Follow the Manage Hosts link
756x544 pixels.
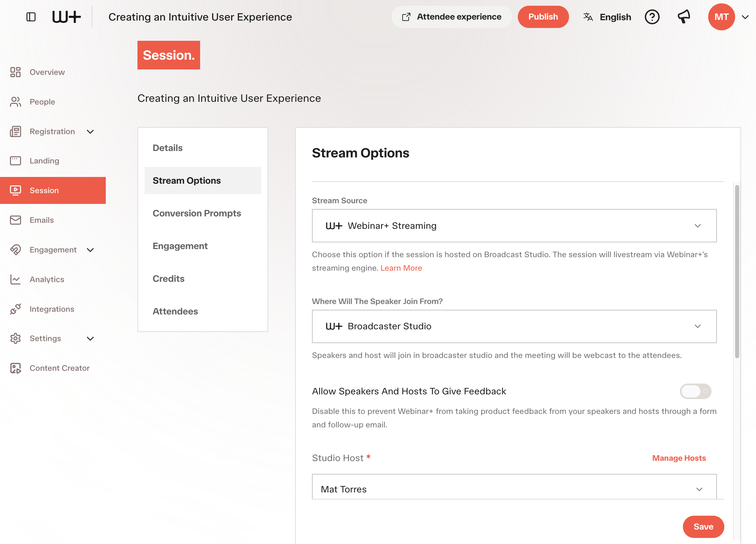[x=679, y=458]
